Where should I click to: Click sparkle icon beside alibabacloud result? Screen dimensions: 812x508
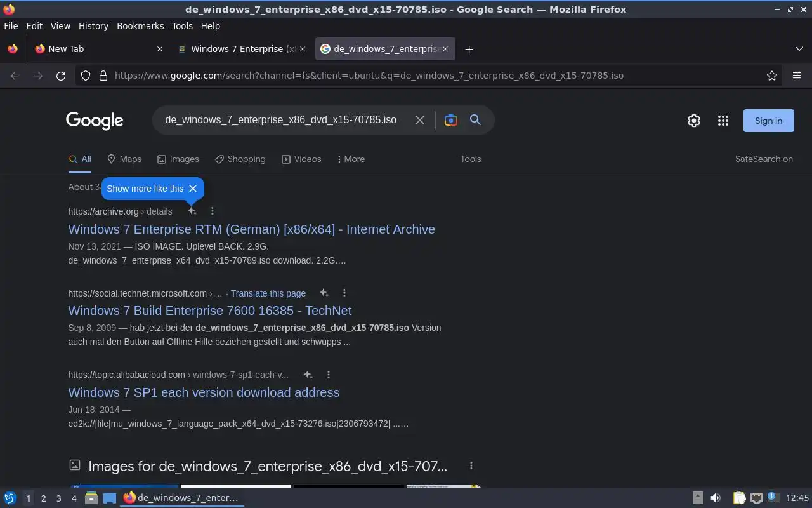coord(308,375)
